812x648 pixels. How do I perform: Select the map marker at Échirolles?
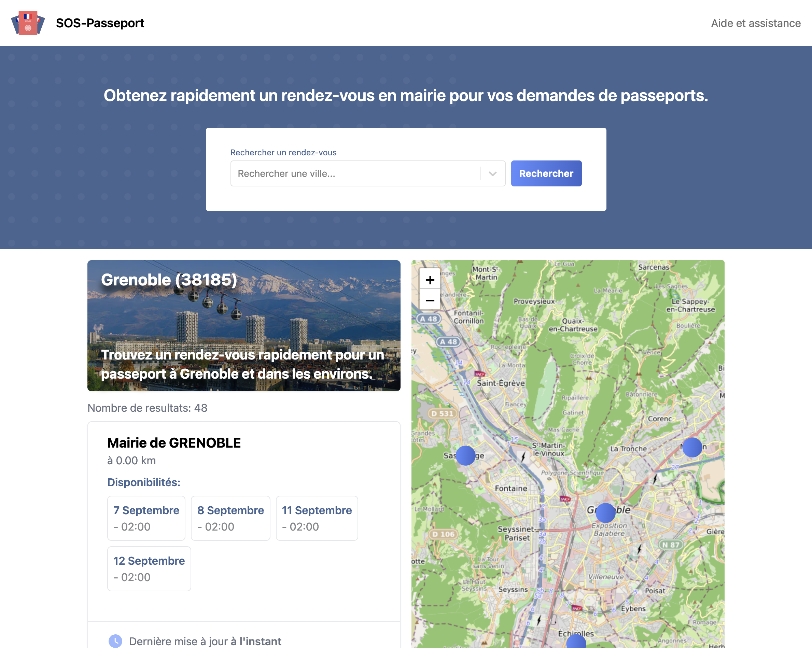[x=576, y=641]
